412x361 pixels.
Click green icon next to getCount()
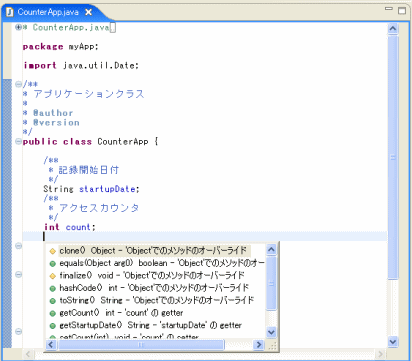52,313
